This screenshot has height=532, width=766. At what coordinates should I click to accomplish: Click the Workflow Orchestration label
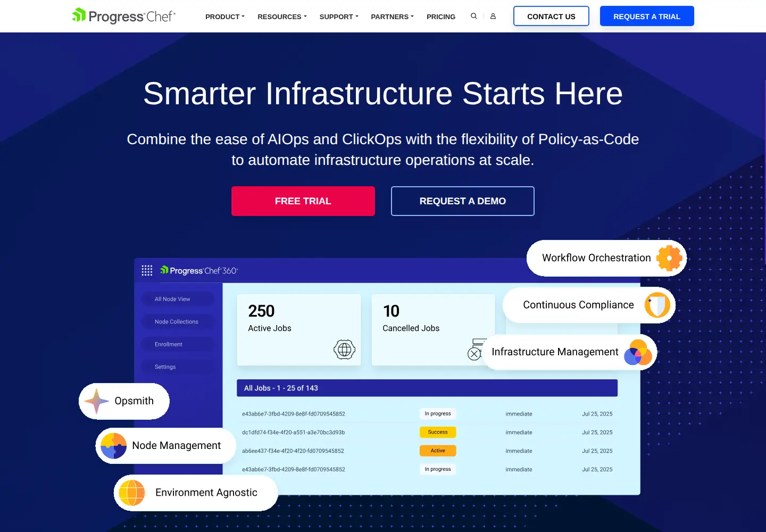coord(596,258)
